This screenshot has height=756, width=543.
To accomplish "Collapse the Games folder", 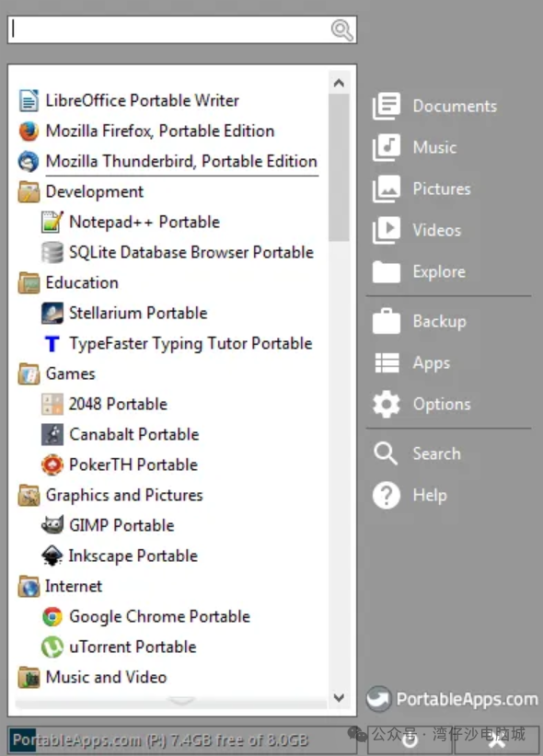I will click(x=29, y=374).
